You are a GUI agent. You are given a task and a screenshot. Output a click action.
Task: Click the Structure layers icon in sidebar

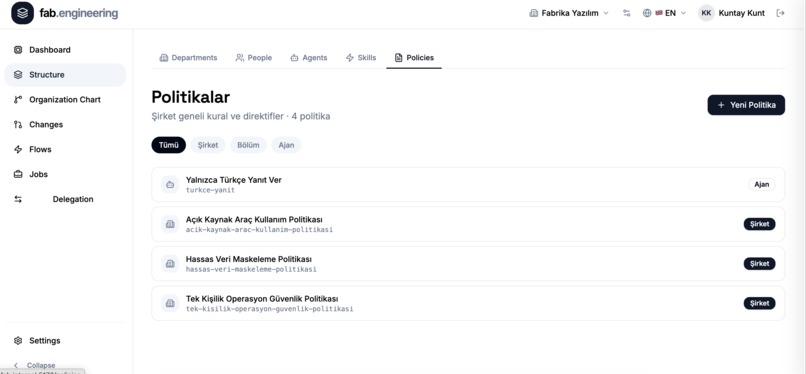(x=18, y=74)
